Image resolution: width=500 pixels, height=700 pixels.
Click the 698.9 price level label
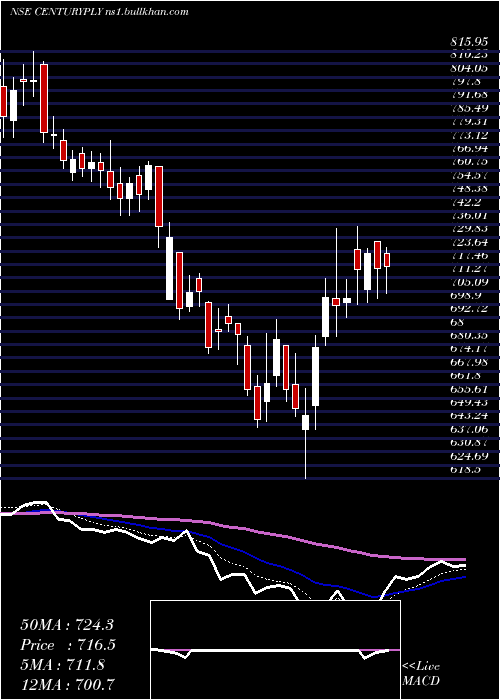coord(466,296)
